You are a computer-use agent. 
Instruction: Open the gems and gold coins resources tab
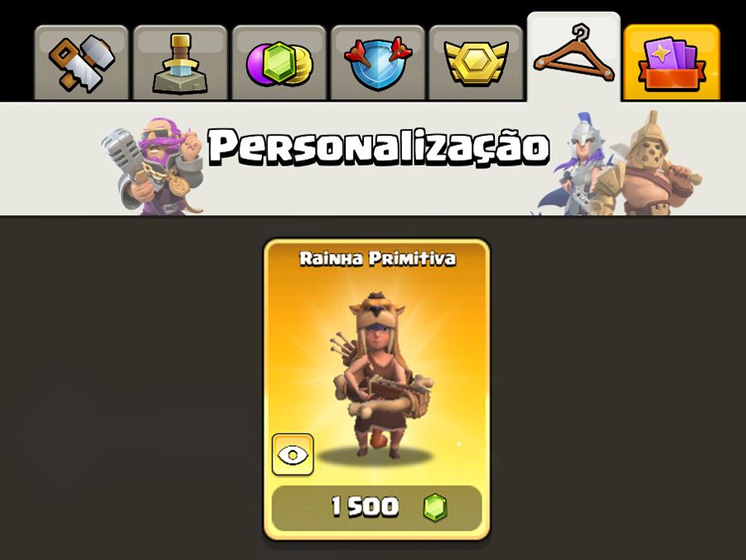tap(279, 63)
